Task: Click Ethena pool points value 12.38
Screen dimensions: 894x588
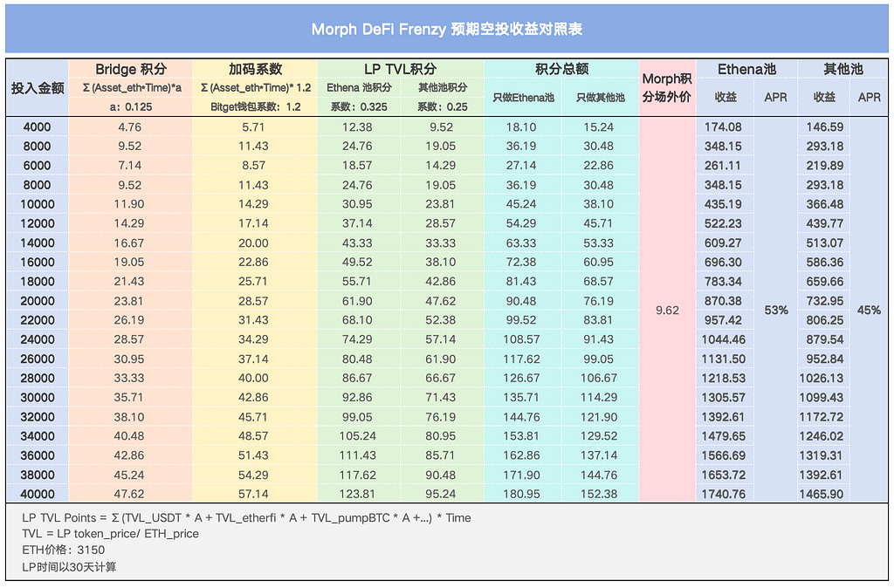Action: [357, 127]
